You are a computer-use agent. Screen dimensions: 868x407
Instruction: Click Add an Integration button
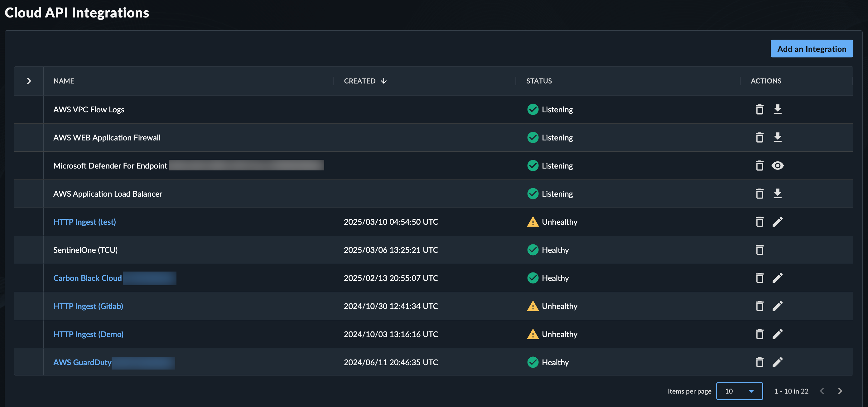pos(812,49)
